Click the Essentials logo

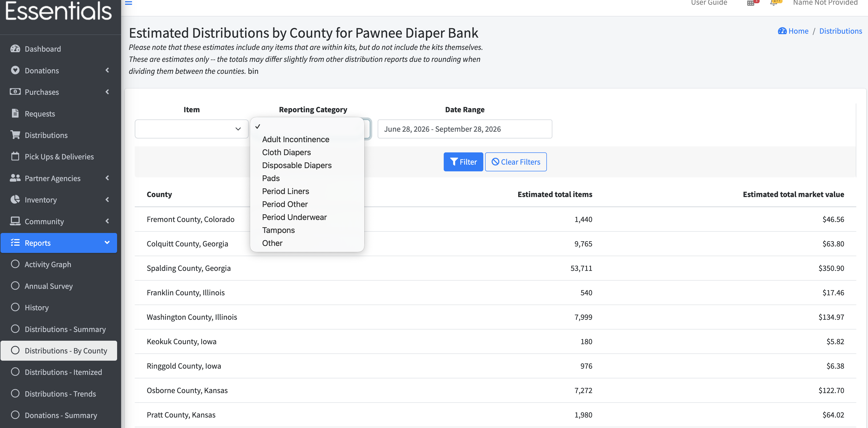[x=58, y=11]
